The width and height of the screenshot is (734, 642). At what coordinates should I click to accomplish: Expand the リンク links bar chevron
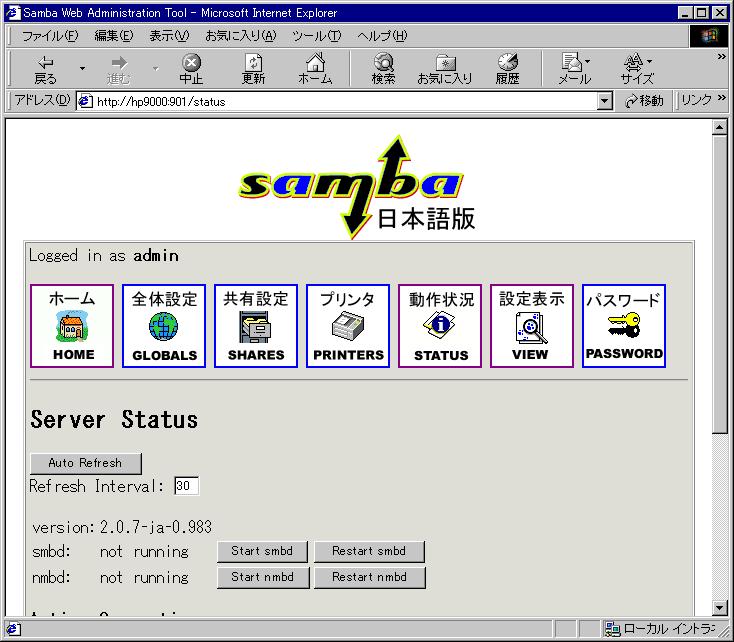point(721,97)
